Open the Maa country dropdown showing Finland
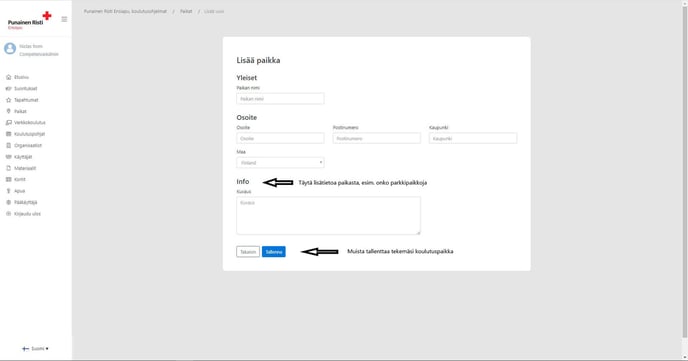The width and height of the screenshot is (688, 361). tap(280, 163)
